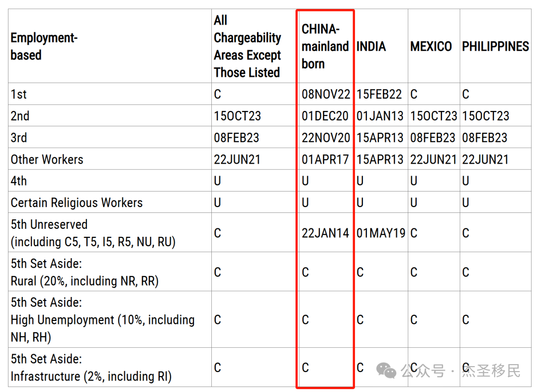Click the 15FEB22 India 1st preference cell

point(379,94)
